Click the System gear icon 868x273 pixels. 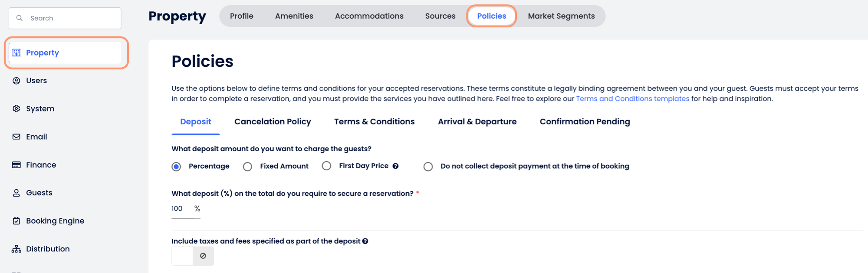(16, 109)
